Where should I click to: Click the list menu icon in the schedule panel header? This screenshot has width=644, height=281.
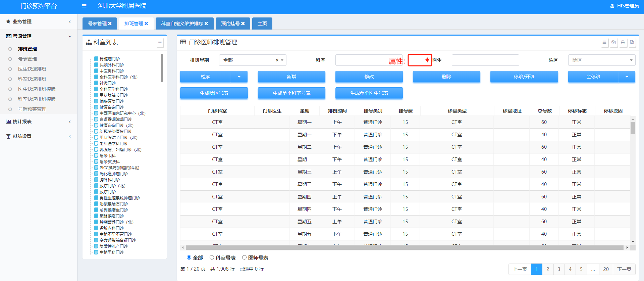pyautogui.click(x=604, y=42)
